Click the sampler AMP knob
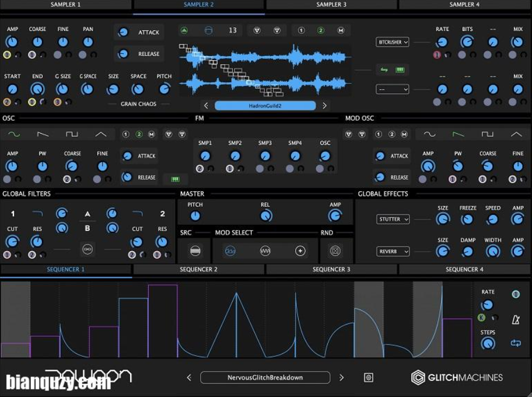Image resolution: width=532 pixels, height=397 pixels. [12, 42]
